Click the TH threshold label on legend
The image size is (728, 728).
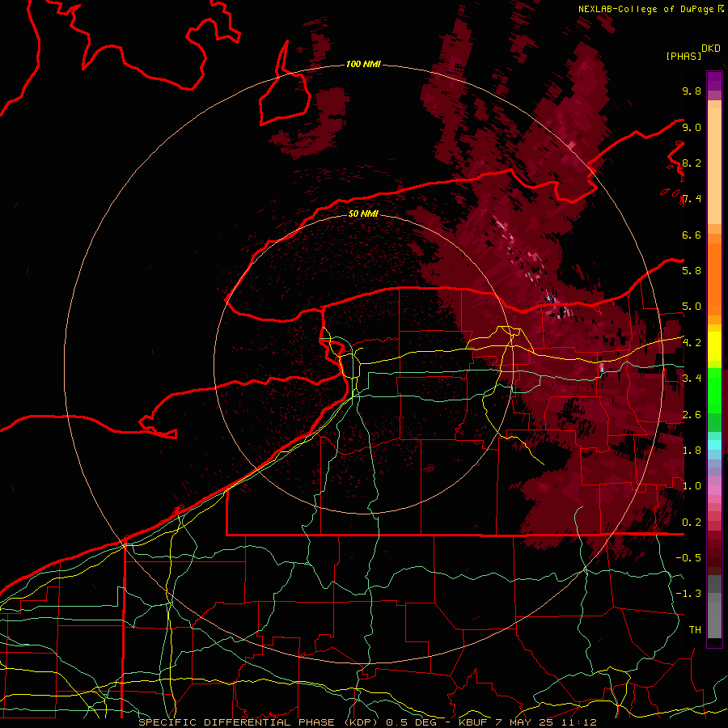pos(695,630)
